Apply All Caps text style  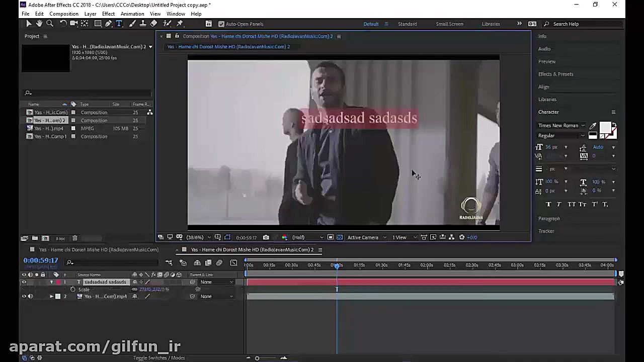coord(571,204)
